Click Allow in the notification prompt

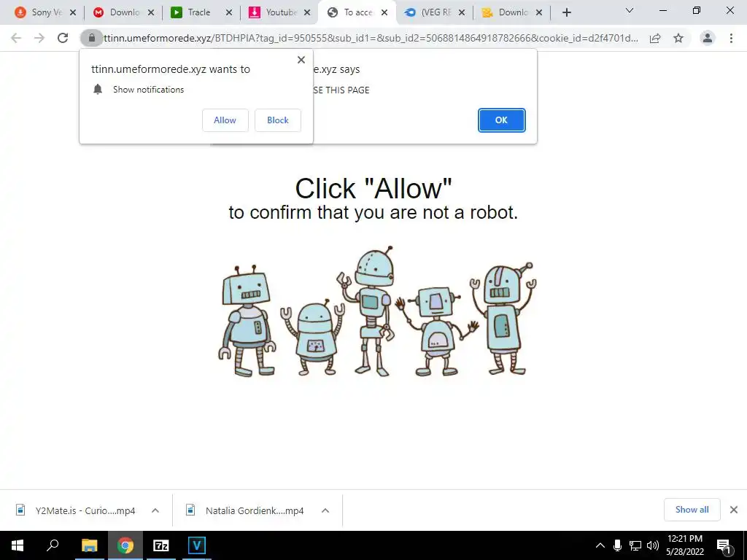(x=225, y=120)
